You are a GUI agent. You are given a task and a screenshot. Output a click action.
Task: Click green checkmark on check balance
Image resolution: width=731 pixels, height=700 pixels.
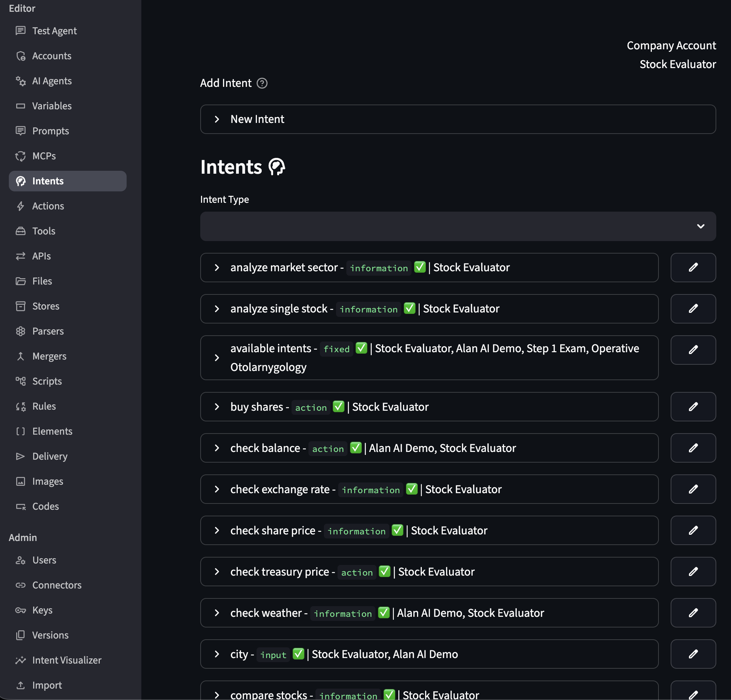356,448
